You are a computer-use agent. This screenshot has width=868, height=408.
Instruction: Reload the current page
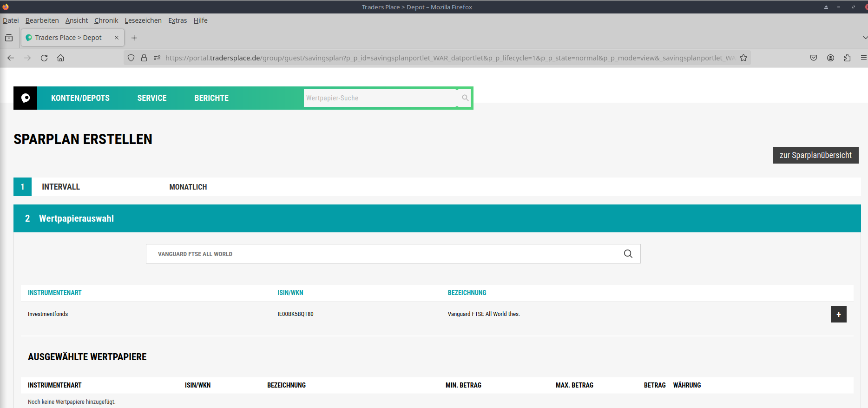pyautogui.click(x=44, y=58)
